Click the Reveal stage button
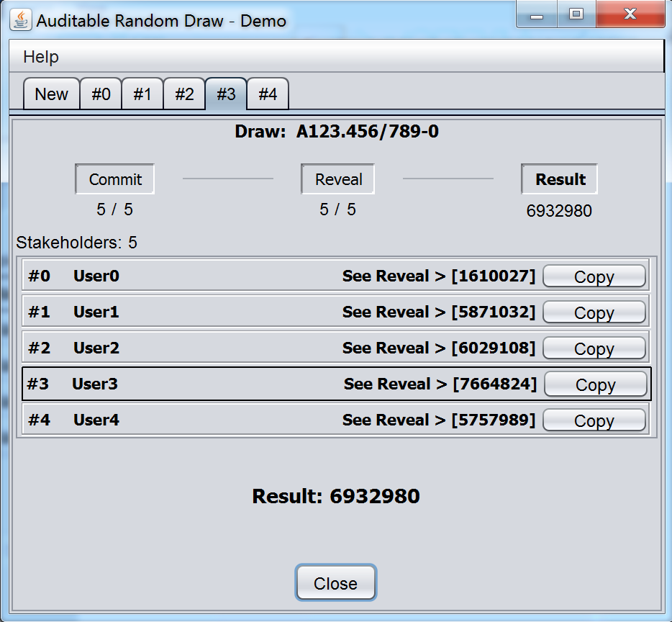The width and height of the screenshot is (672, 622). (x=338, y=179)
